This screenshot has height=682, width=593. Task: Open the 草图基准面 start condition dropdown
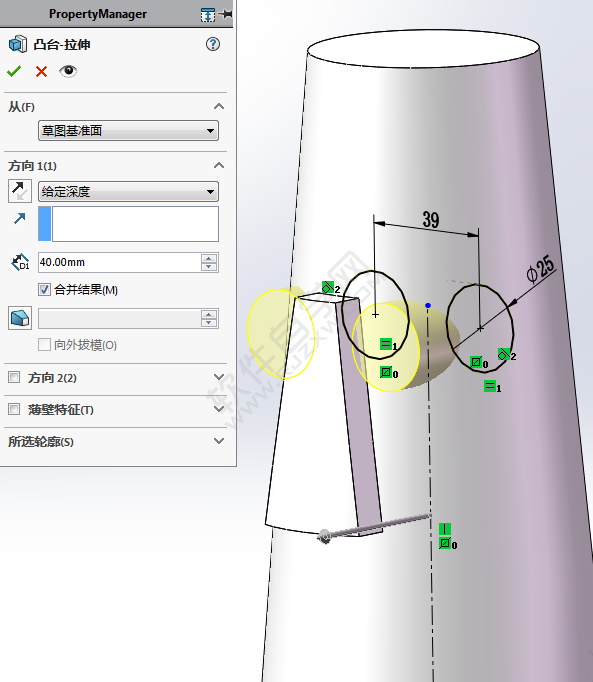[x=128, y=130]
